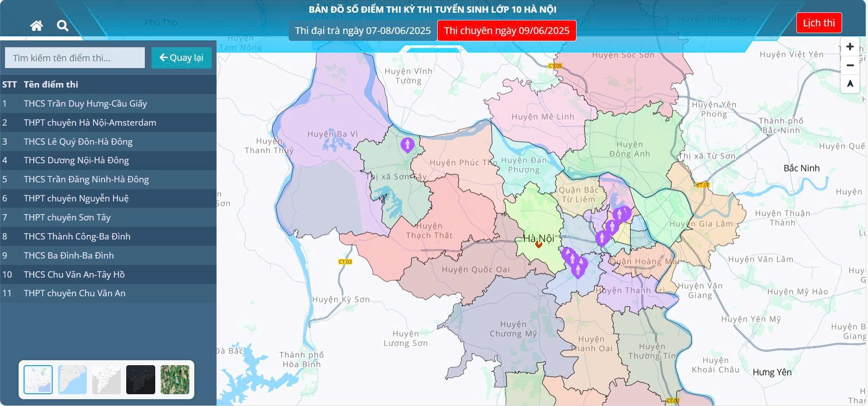
Task: Select the purple exam-site marker in Sơn Tây
Action: pos(407,145)
